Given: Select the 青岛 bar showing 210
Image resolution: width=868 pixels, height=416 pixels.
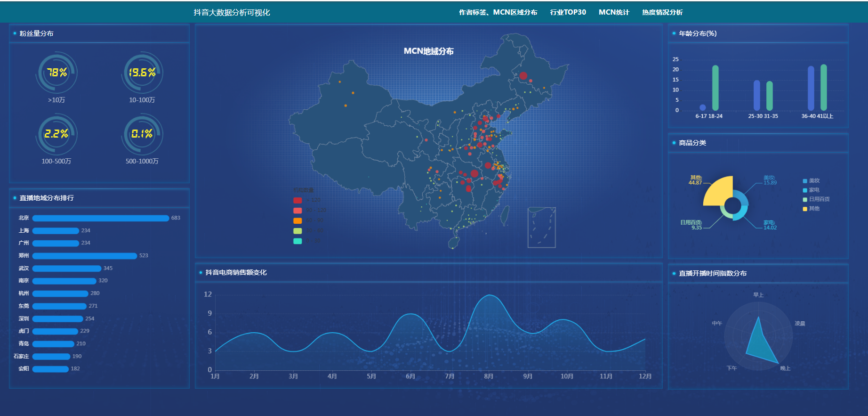Looking at the screenshot, I should tap(53, 344).
